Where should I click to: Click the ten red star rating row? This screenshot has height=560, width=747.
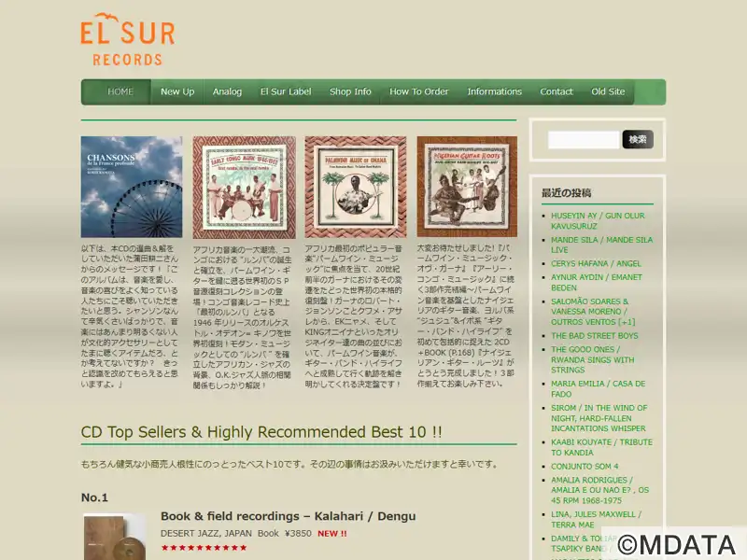[x=204, y=548]
